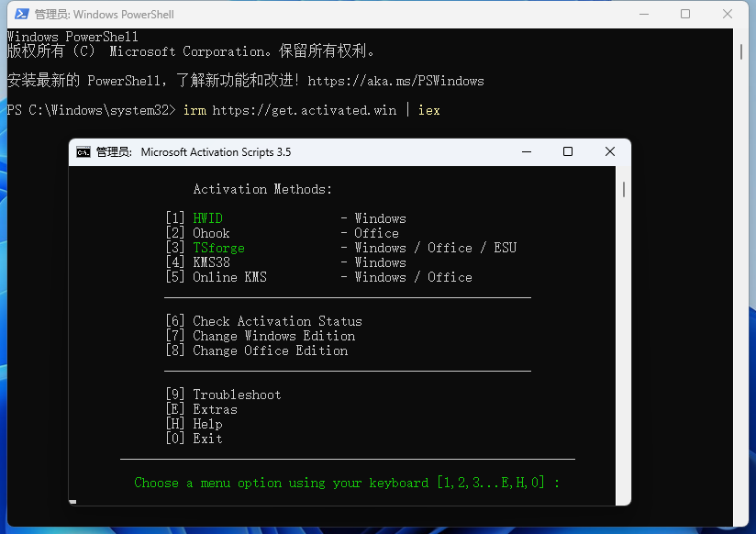Screen dimensions: 756x534
Task: Click the Microsoft Corporation copyright line
Action: [191, 51]
